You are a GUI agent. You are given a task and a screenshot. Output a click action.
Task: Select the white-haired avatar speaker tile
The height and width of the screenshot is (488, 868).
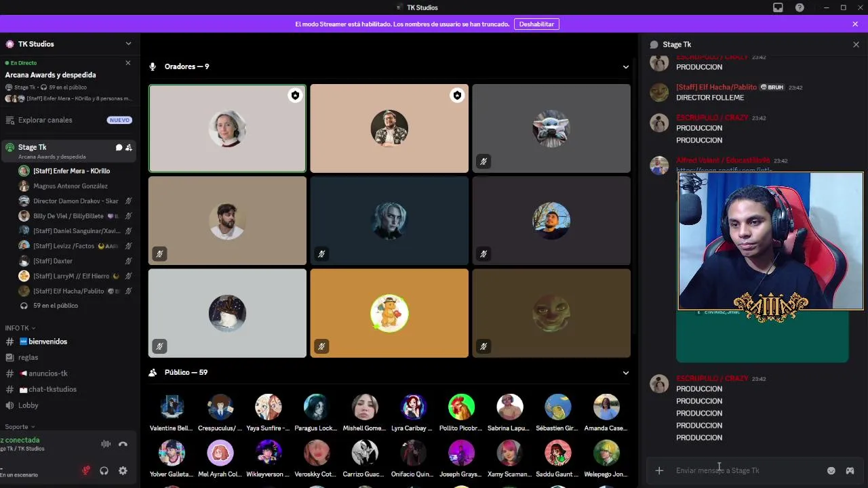tap(389, 220)
